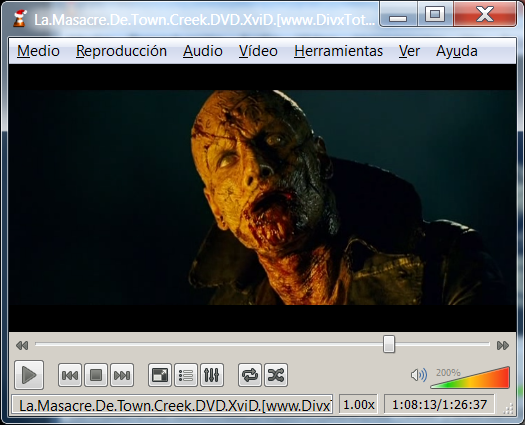Toggle random shuffle playback
This screenshot has width=525, height=425.
(x=276, y=375)
